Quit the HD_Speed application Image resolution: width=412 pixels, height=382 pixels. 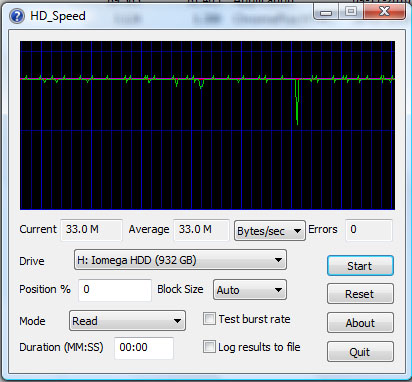360,352
